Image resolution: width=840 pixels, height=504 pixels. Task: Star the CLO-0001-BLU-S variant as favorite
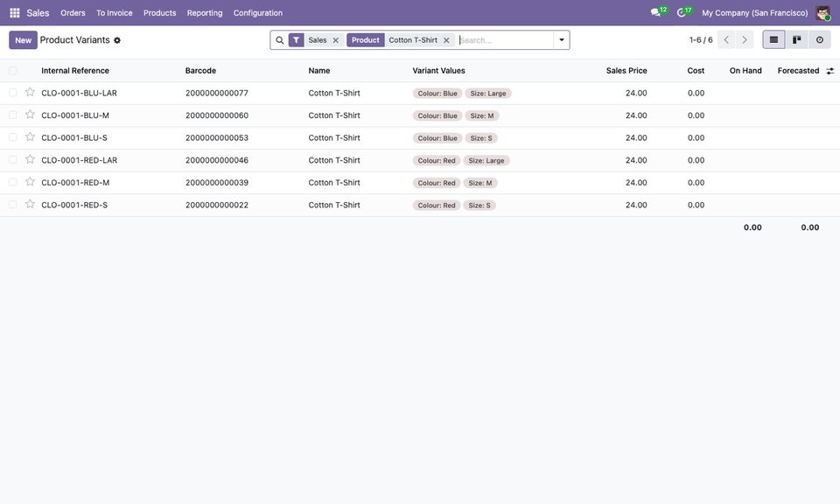(30, 137)
